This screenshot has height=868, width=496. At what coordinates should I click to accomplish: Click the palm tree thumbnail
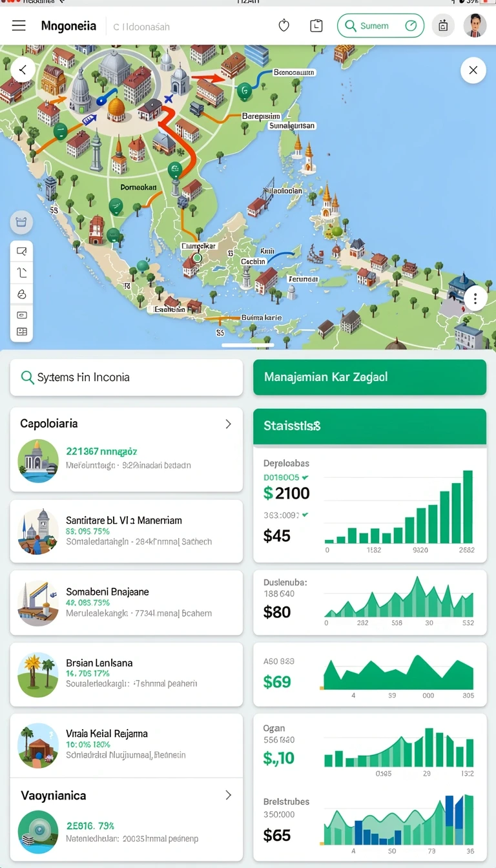tap(38, 674)
